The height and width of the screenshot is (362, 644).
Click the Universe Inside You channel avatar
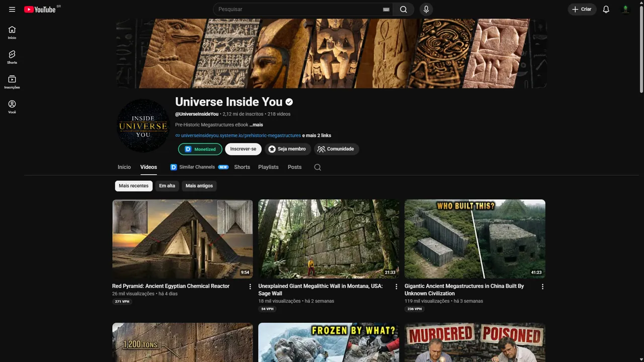143,125
